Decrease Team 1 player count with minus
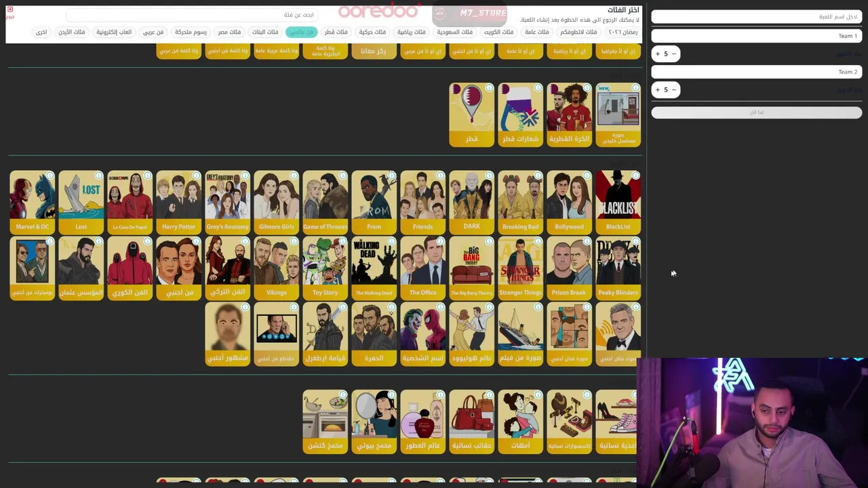Viewport: 868px width, 488px height. [x=673, y=54]
